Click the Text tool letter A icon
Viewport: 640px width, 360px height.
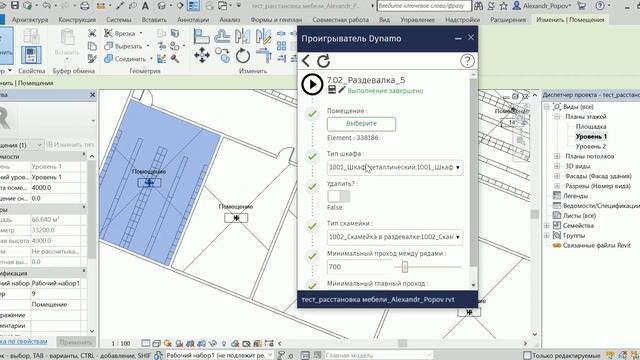coord(145,6)
